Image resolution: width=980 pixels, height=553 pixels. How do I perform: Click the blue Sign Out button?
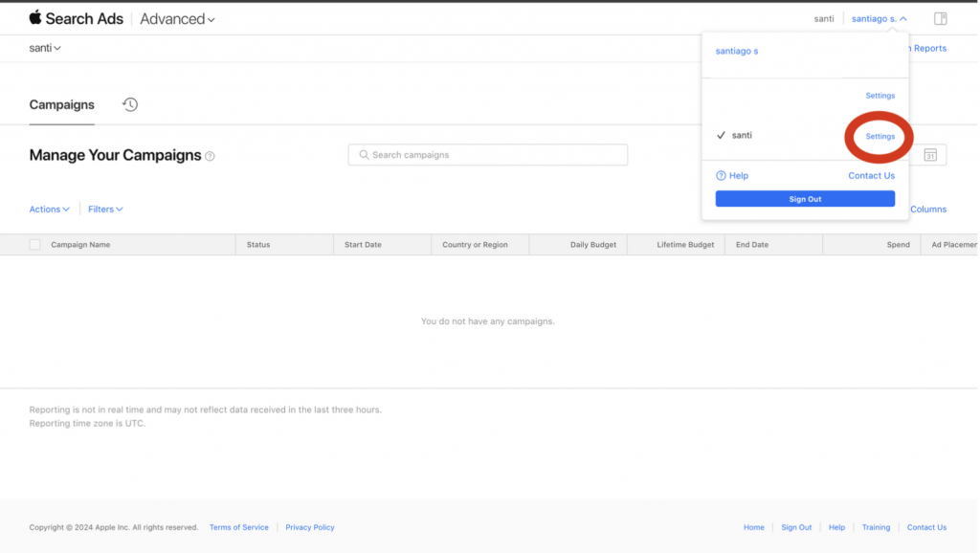[x=805, y=199]
